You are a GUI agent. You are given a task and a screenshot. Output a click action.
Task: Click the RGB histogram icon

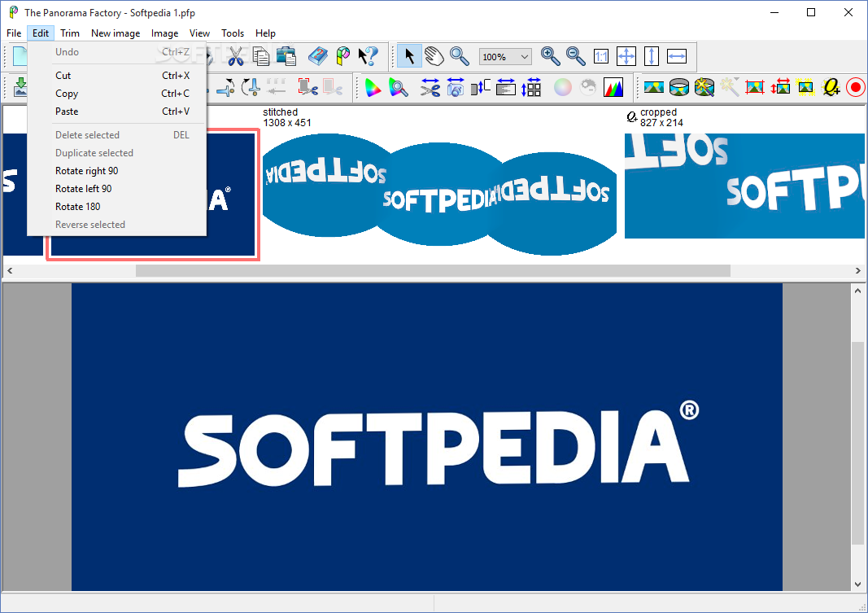tap(613, 87)
